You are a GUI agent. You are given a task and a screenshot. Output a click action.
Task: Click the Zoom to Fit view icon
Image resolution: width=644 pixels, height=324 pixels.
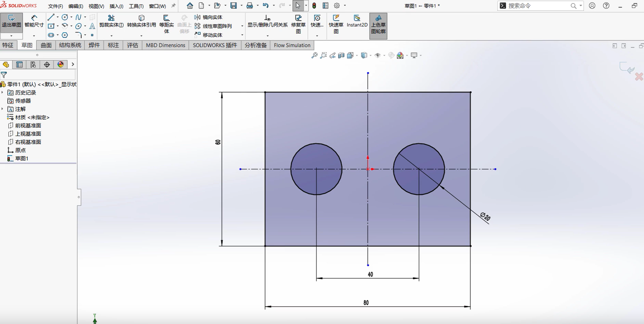(314, 55)
